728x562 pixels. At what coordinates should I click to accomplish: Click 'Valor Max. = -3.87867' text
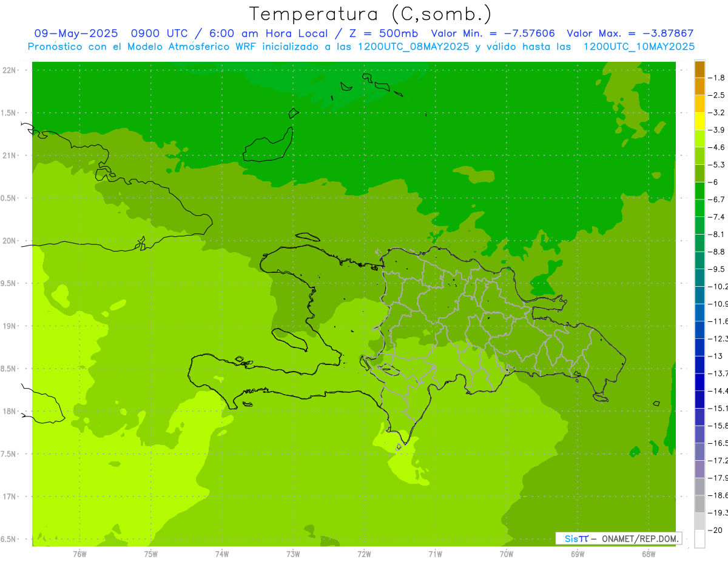click(630, 34)
